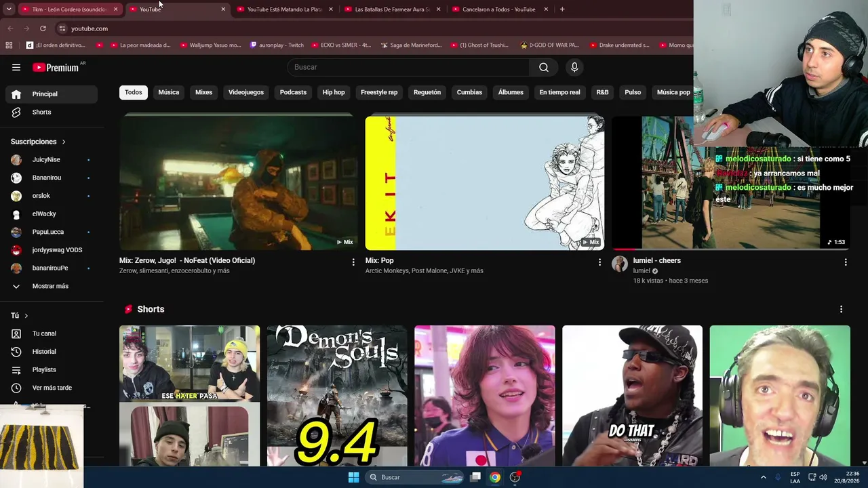Open orslok subscription channel
The image size is (868, 488).
pos(52,196)
